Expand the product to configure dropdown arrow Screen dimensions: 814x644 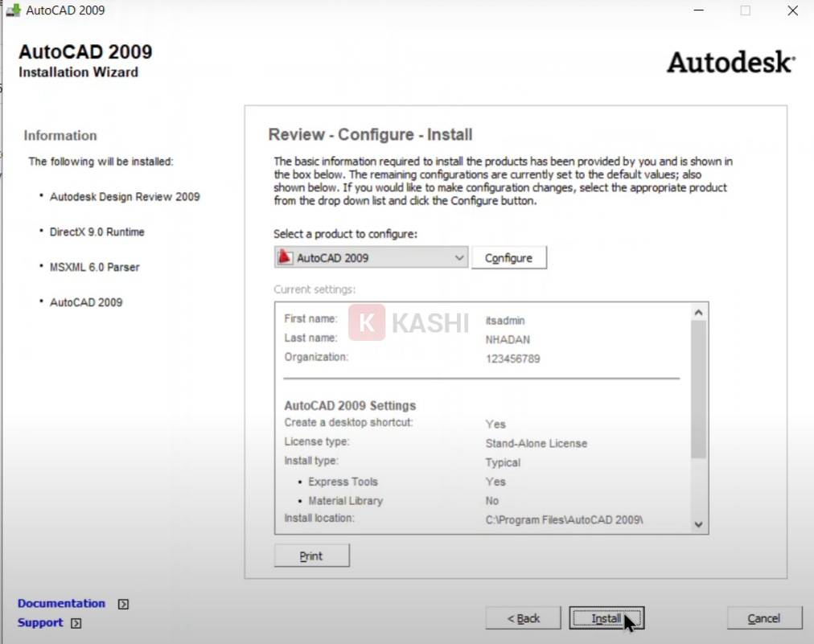pyautogui.click(x=459, y=258)
